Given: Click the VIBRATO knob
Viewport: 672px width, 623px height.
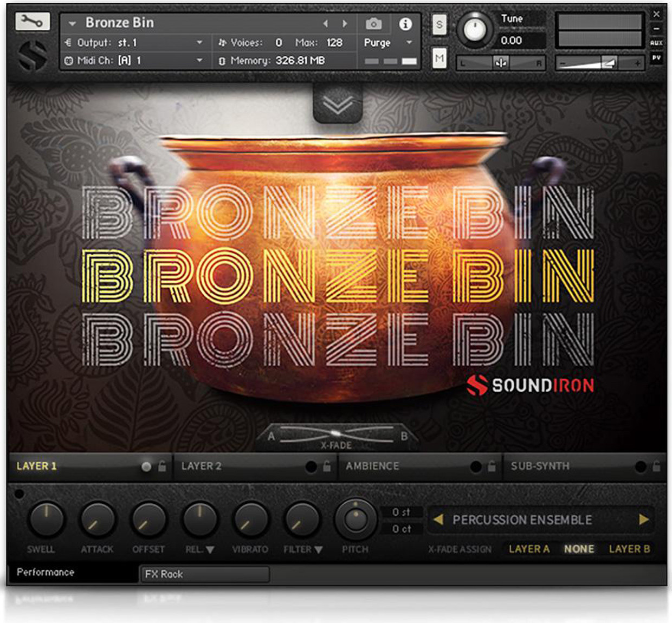Looking at the screenshot, I should pyautogui.click(x=250, y=519).
